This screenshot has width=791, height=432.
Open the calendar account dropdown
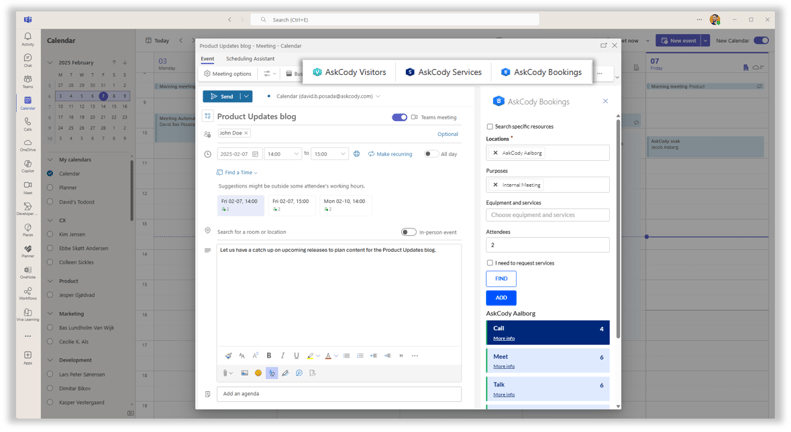tap(378, 96)
